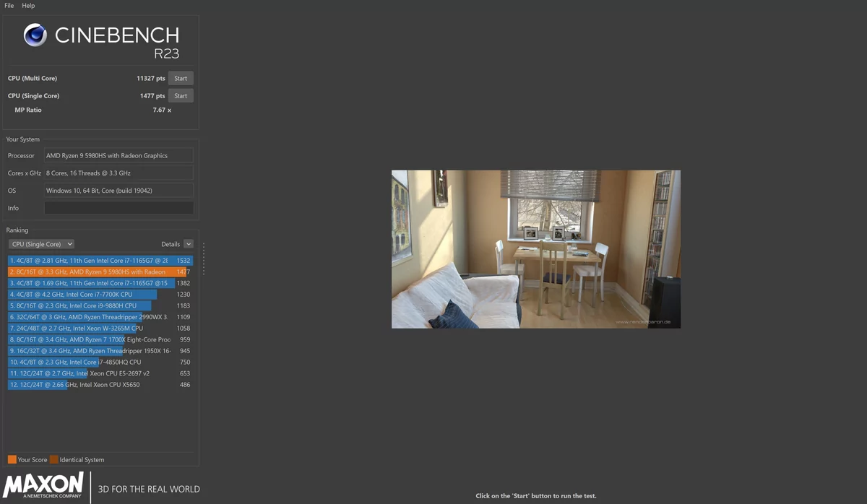Screen dimensions: 867x504
Task: Select ranking row 3 i7-1165G7 @ 1.69 GHz
Action: 100,284
